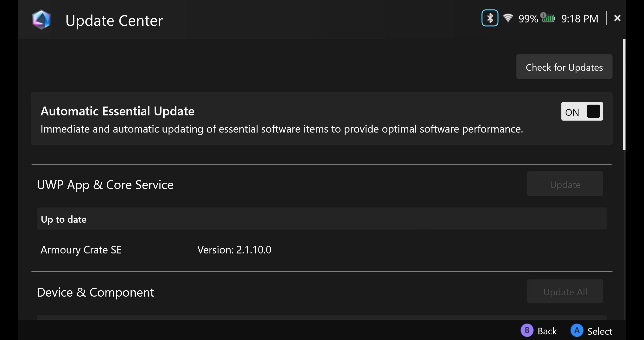Click the Armoury Crate logo icon
644x340 pixels.
point(41,19)
